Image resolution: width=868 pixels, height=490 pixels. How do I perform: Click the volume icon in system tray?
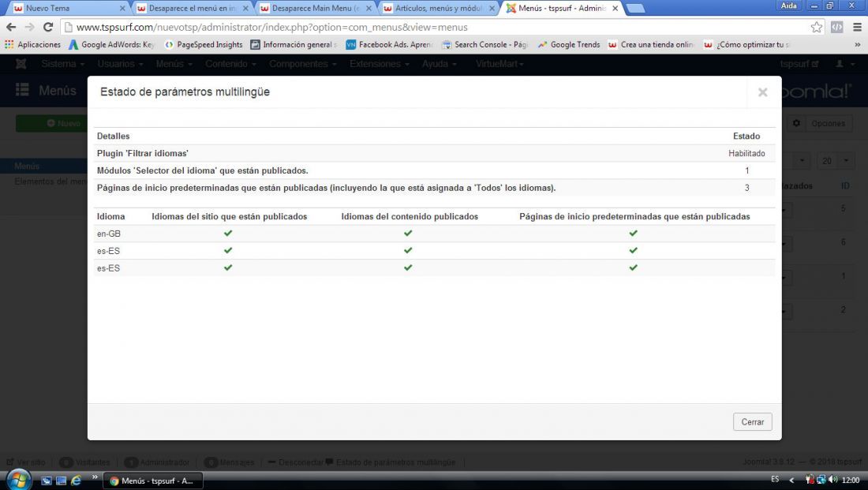(x=833, y=480)
